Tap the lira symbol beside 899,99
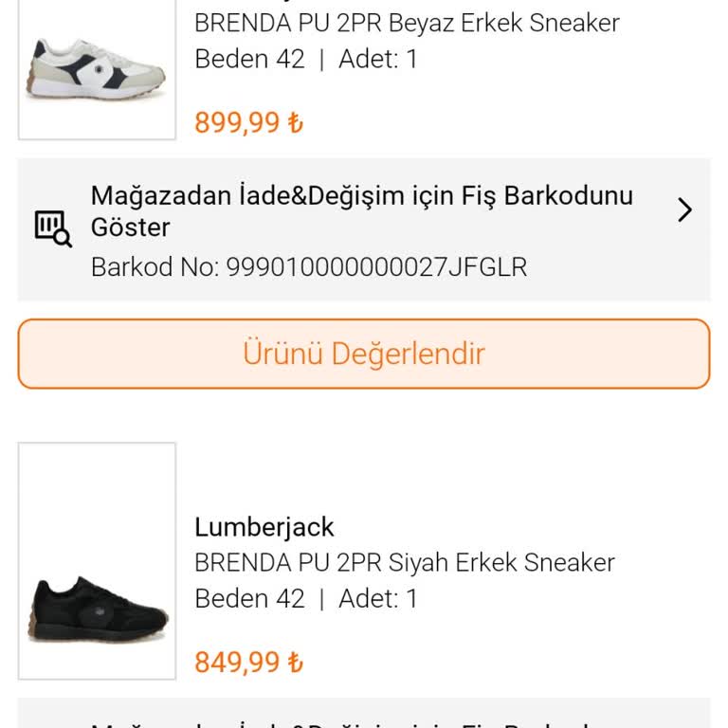The image size is (728, 728). (295, 123)
